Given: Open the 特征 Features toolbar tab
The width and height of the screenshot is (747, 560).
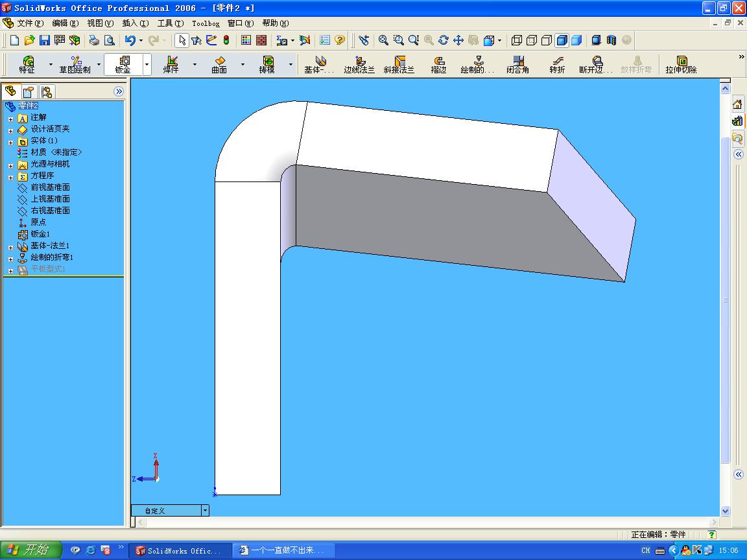Looking at the screenshot, I should tap(27, 65).
